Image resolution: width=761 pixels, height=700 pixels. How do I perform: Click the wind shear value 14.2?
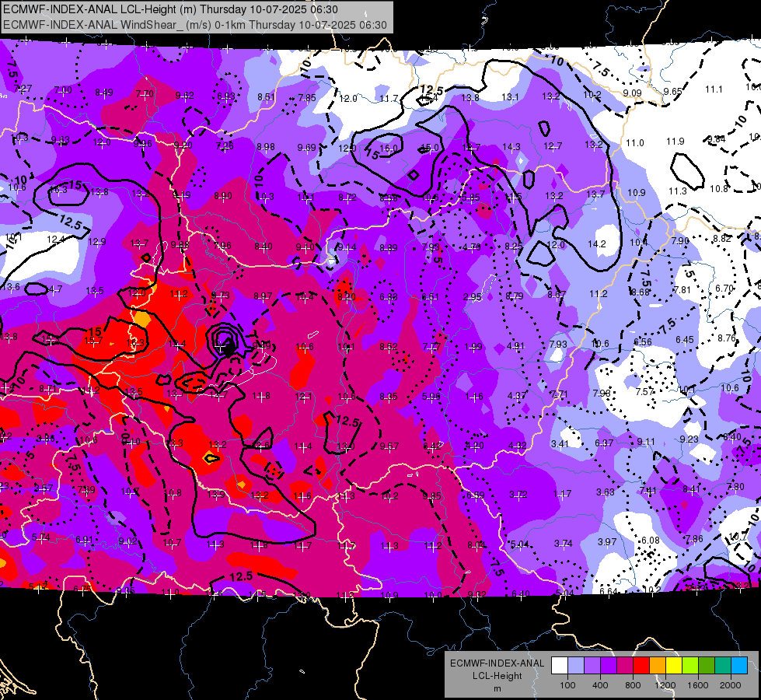pyautogui.click(x=596, y=244)
